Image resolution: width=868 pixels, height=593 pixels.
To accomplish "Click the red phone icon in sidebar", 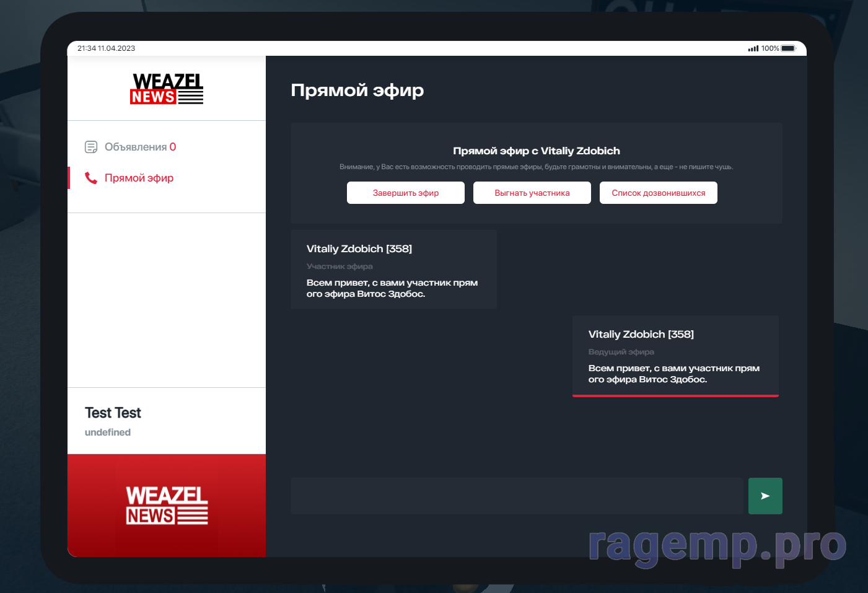I will point(91,178).
